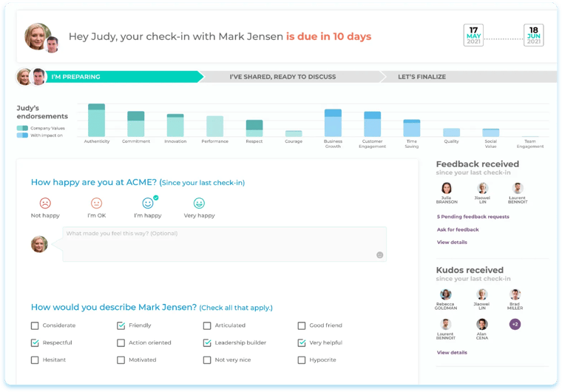Click the Innovation endorsement bar

pos(175,125)
